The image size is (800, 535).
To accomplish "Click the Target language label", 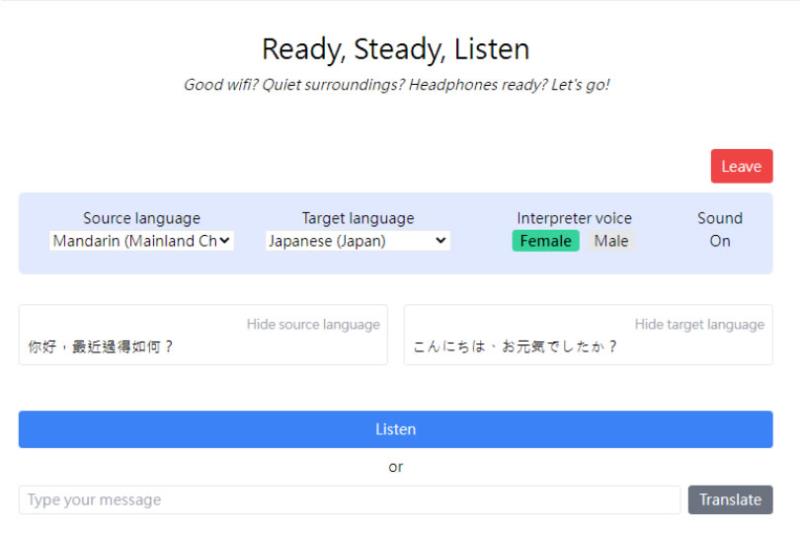I will click(x=358, y=218).
